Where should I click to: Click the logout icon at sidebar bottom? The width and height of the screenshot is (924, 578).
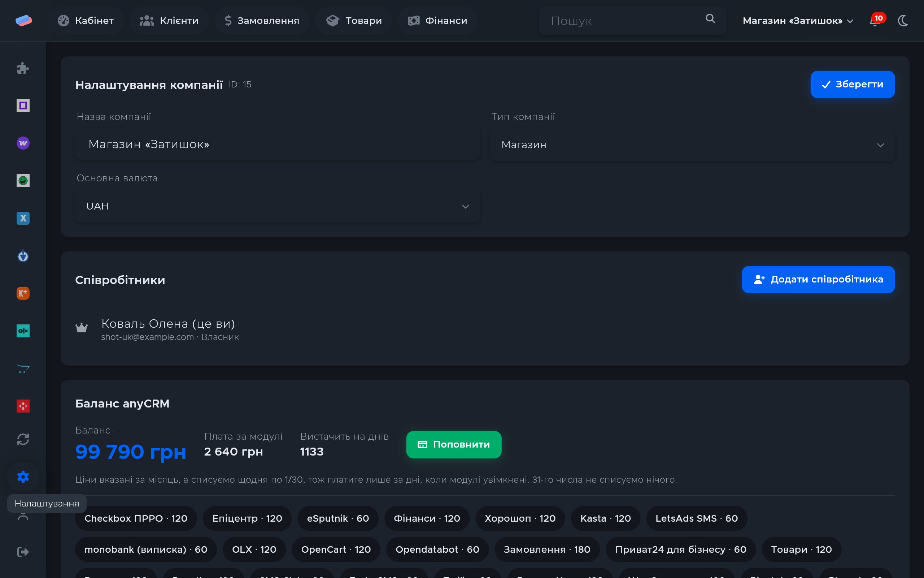(x=23, y=552)
